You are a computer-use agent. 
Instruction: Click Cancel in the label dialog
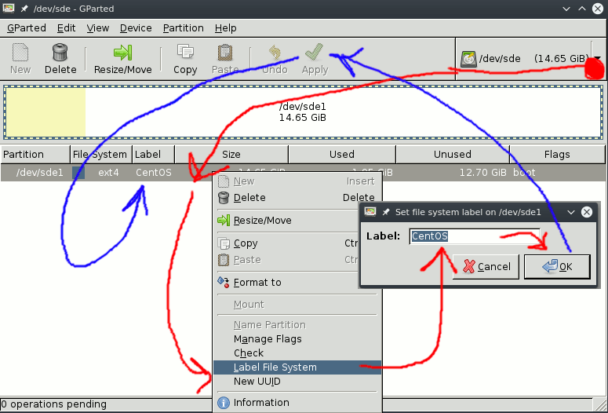coord(486,266)
